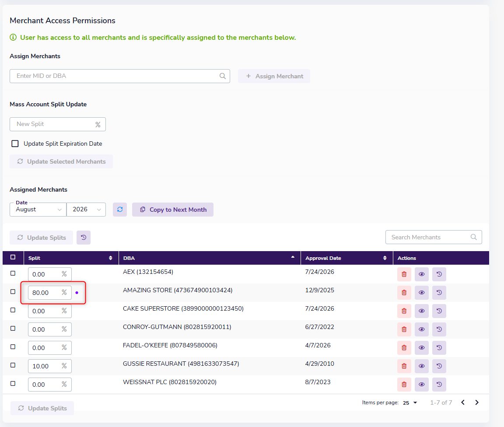Open split history for CONROY-GUTMANN
This screenshot has width=504, height=427.
(x=439, y=329)
